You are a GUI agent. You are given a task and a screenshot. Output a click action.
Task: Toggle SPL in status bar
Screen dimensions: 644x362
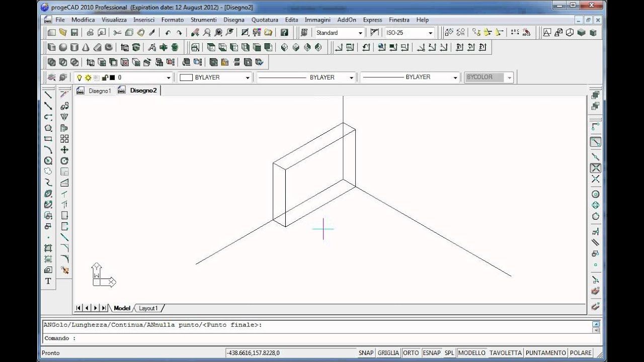point(449,353)
